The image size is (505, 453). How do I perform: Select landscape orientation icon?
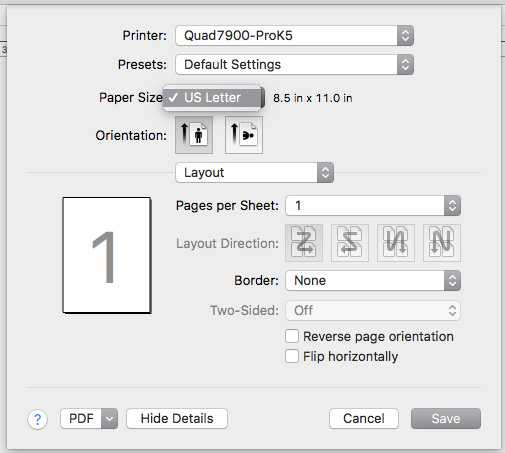pyautogui.click(x=244, y=135)
